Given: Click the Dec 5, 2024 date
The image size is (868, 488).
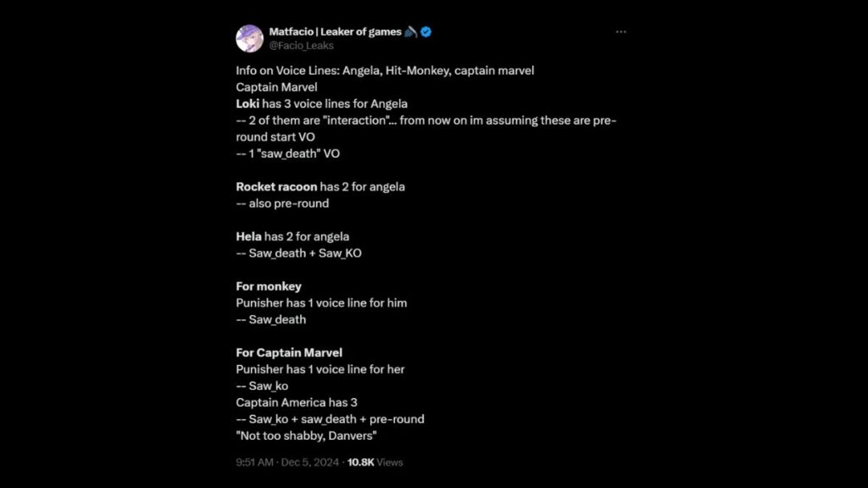Looking at the screenshot, I should [x=309, y=463].
